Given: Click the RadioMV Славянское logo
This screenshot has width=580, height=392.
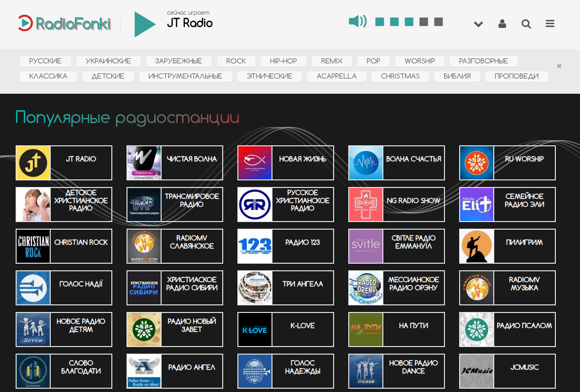Looking at the screenshot, I should tap(144, 246).
